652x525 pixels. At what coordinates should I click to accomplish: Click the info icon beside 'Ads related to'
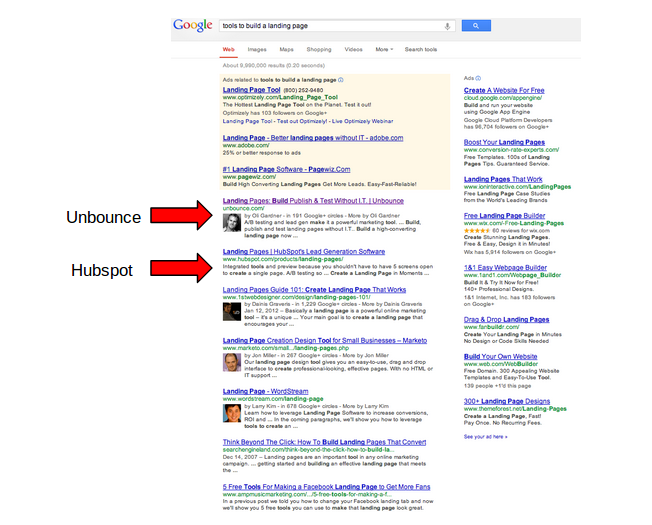341,80
